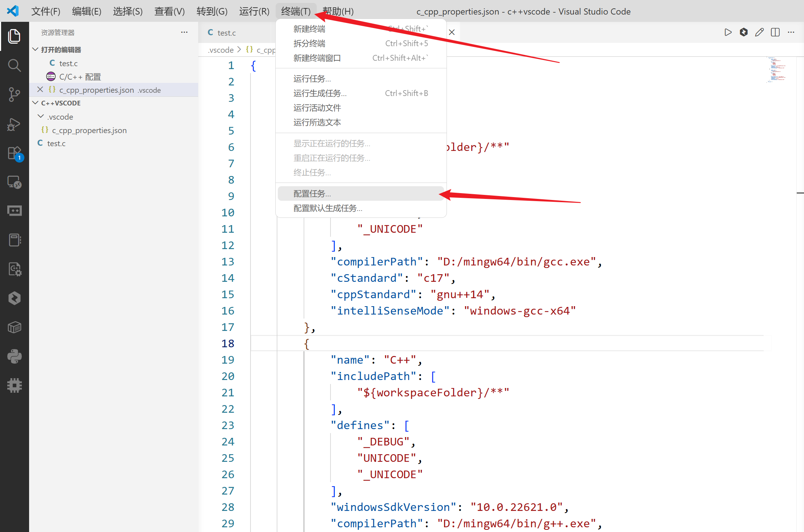Open Explorer panel more actions ellipsis

(x=184, y=32)
